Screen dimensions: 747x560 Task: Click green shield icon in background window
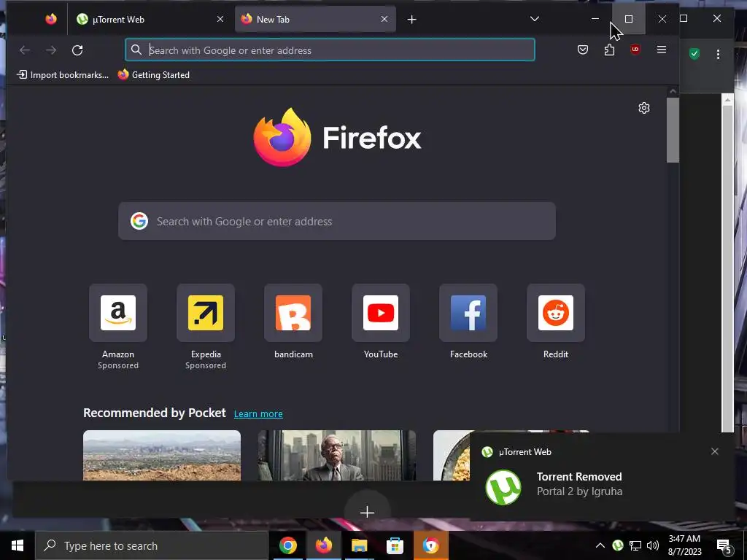point(694,54)
